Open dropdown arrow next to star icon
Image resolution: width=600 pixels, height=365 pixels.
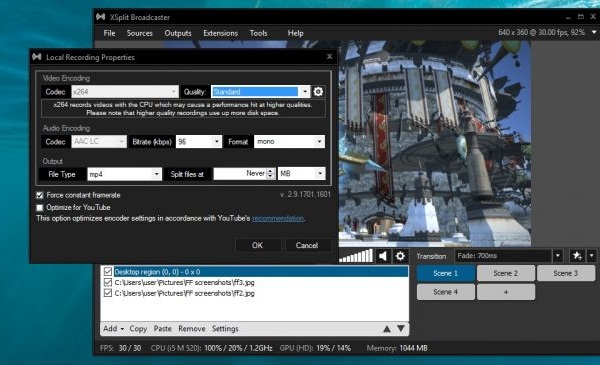click(x=592, y=256)
